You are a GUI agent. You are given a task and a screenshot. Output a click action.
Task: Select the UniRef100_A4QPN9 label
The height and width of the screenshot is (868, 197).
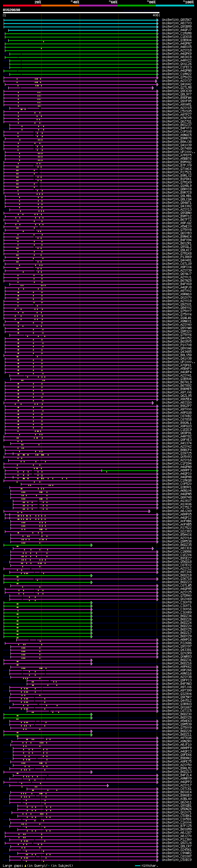[177, 467]
